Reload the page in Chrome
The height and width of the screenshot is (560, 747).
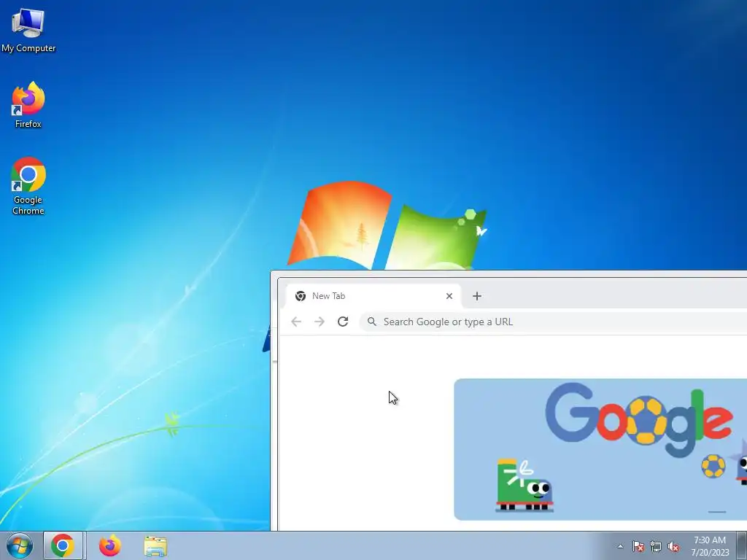343,322
